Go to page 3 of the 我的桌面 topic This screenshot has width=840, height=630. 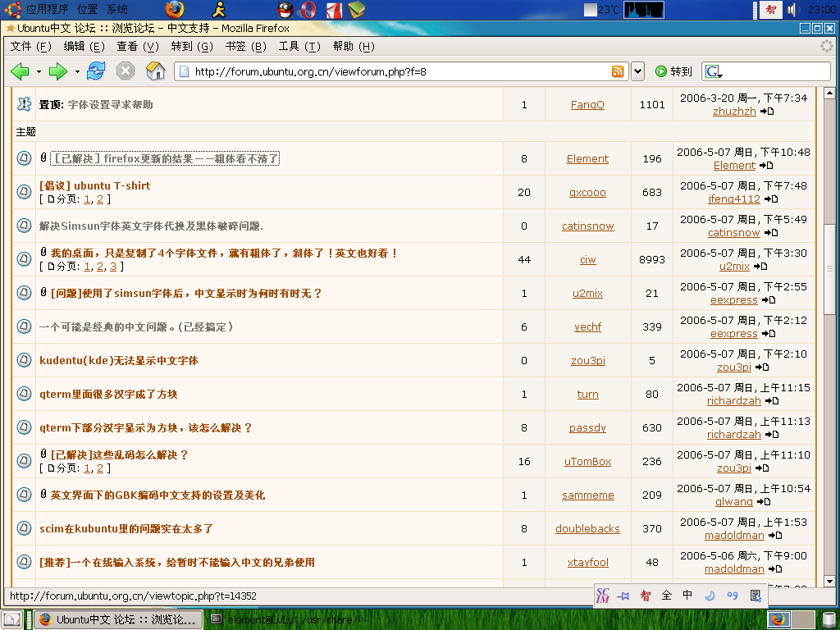pyautogui.click(x=113, y=267)
